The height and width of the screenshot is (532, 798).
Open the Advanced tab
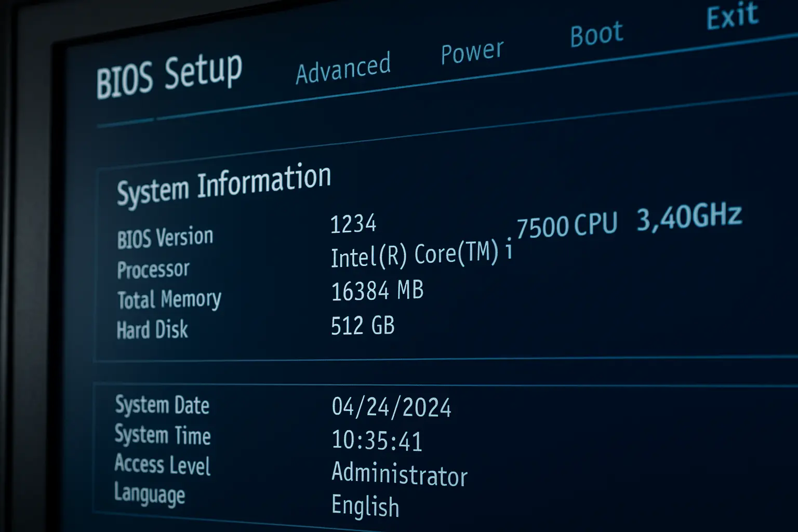pyautogui.click(x=343, y=69)
